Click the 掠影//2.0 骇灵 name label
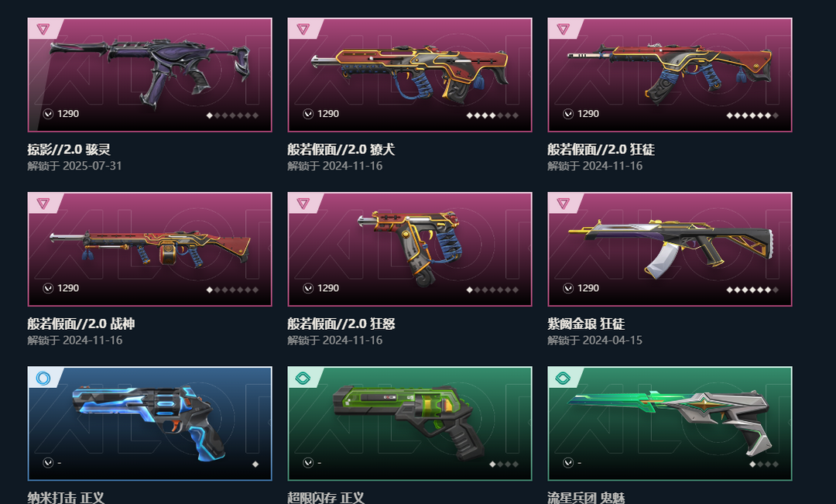This screenshot has height=504, width=836. tap(69, 149)
